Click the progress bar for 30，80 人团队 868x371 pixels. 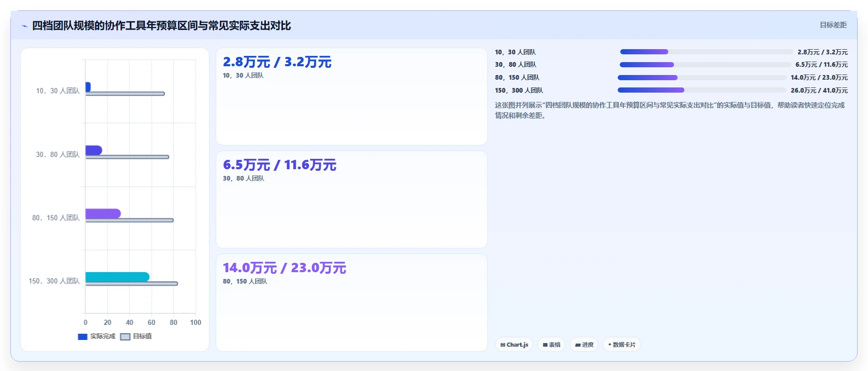coord(705,65)
